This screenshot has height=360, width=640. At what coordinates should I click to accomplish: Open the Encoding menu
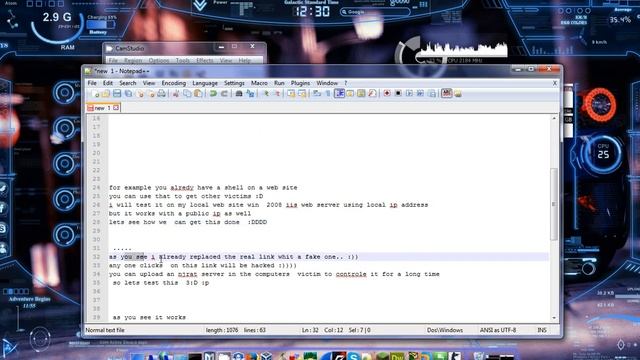(173, 83)
